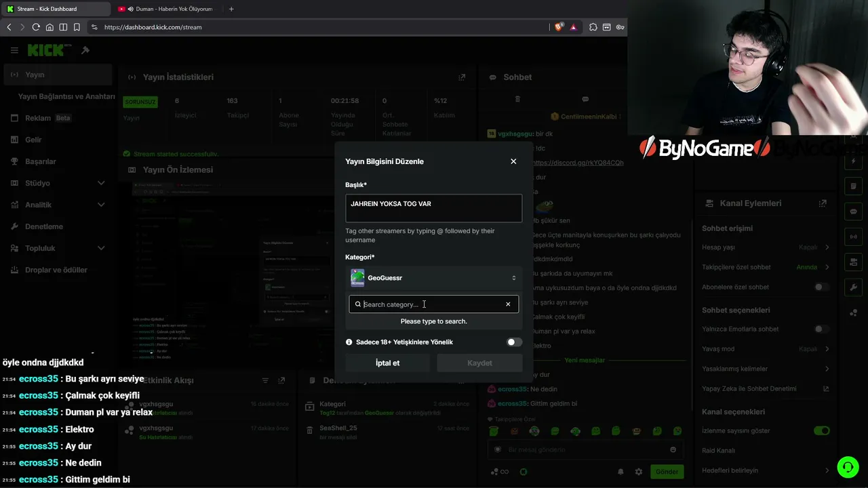Open Yavaş mod setting chevron
Screen dimensions: 868x488
point(827,349)
